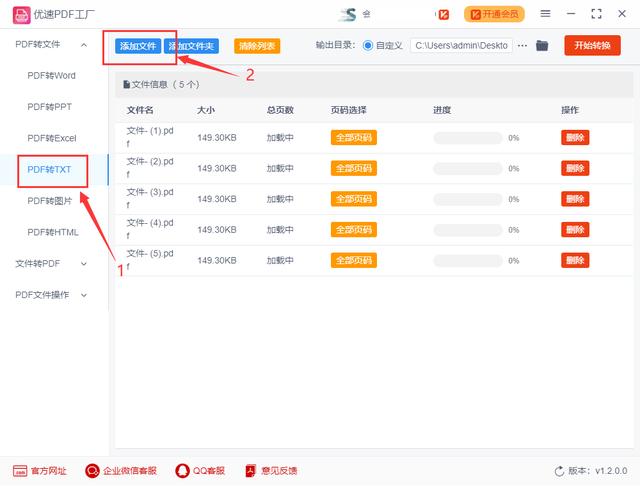Click the three-dots browse path icon
Screen dimensions: 640x486
[x=522, y=46]
